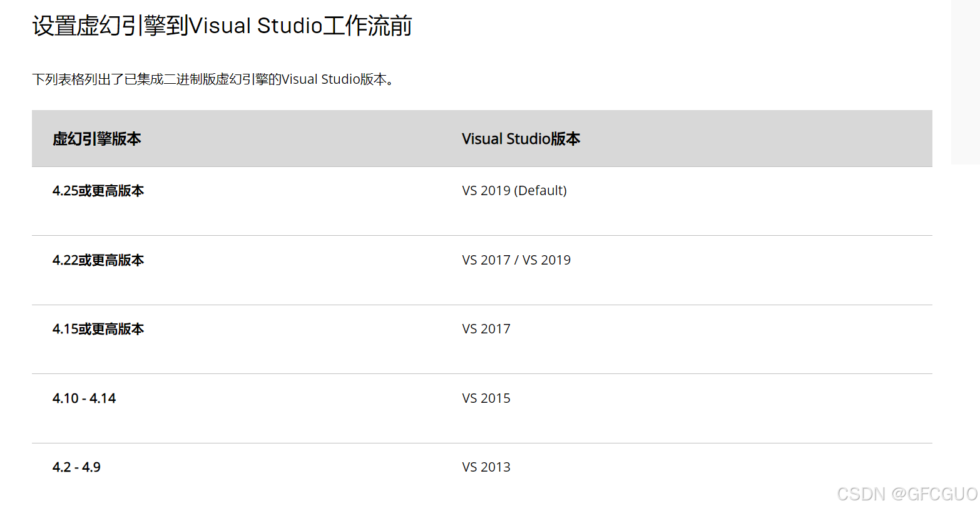The height and width of the screenshot is (511, 980).
Task: Click the VS 2013 cell
Action: coord(486,467)
